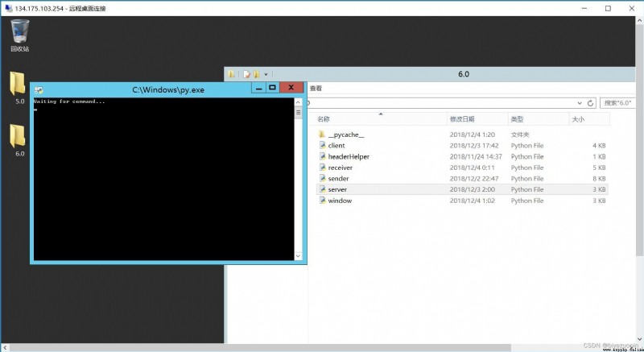Close the py.exe console window

coord(291,88)
